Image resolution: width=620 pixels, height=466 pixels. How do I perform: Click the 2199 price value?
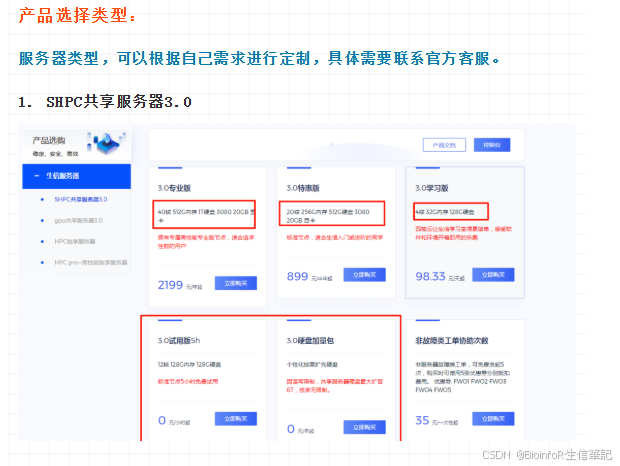[170, 285]
